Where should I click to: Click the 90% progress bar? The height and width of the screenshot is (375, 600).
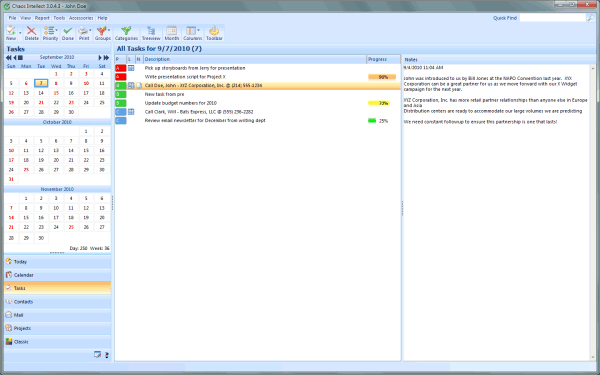(382, 77)
